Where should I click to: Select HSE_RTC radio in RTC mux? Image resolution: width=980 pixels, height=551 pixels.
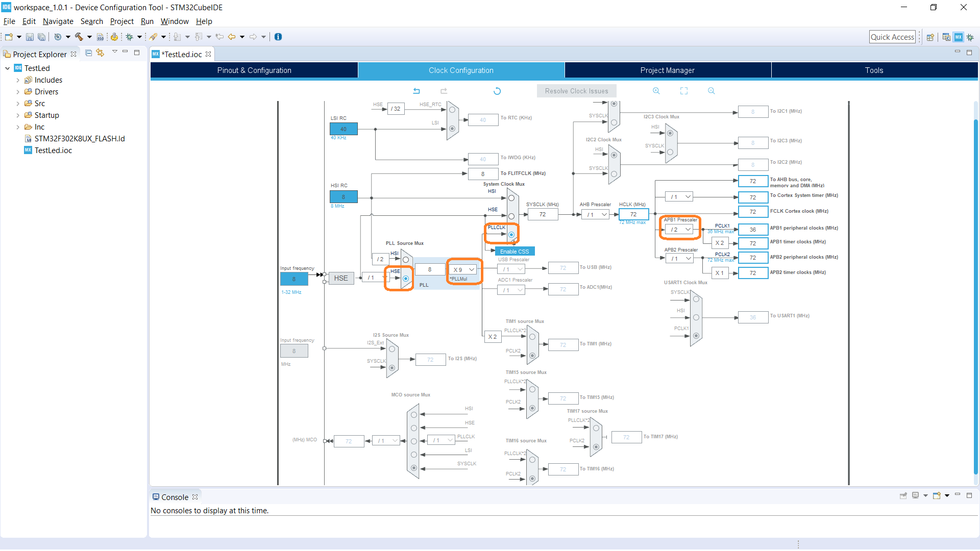click(452, 110)
